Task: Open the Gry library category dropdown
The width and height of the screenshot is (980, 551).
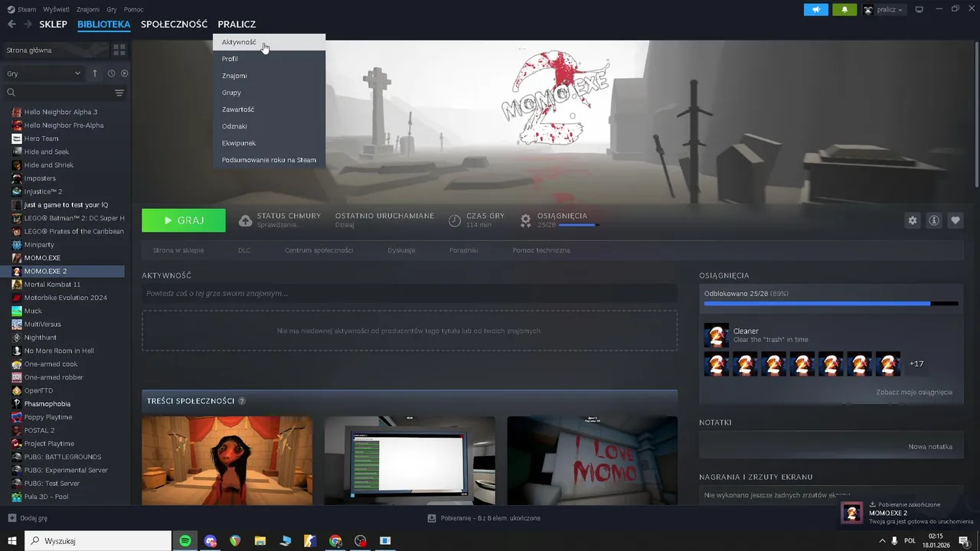Action: point(44,73)
